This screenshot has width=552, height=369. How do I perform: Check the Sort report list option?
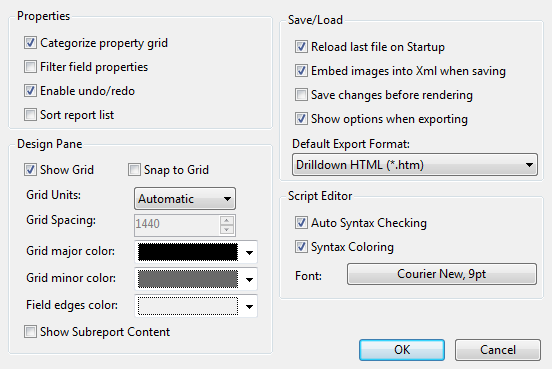click(30, 114)
